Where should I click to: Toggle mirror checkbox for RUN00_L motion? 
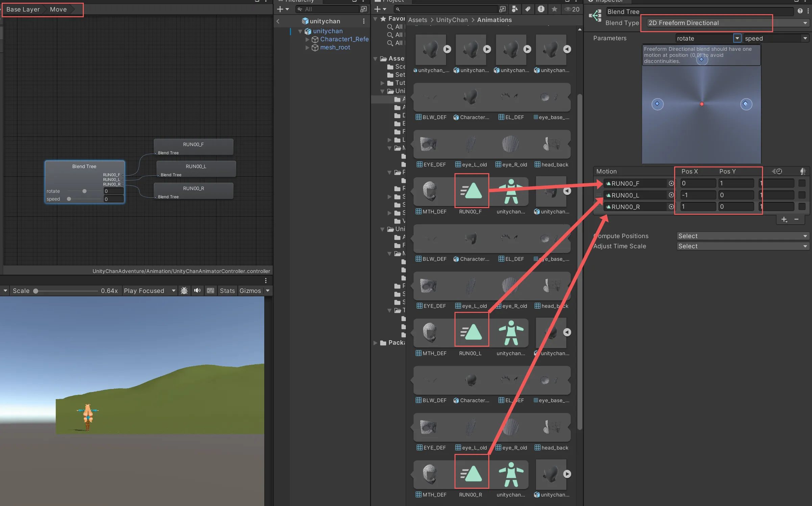point(802,195)
